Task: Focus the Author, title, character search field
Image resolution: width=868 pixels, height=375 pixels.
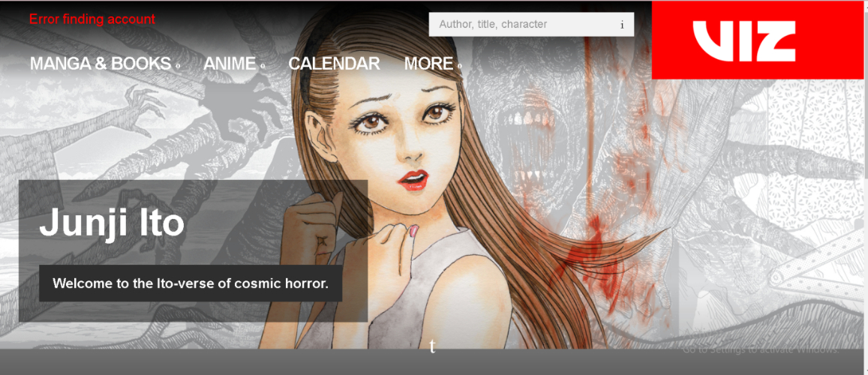Action: 521,25
